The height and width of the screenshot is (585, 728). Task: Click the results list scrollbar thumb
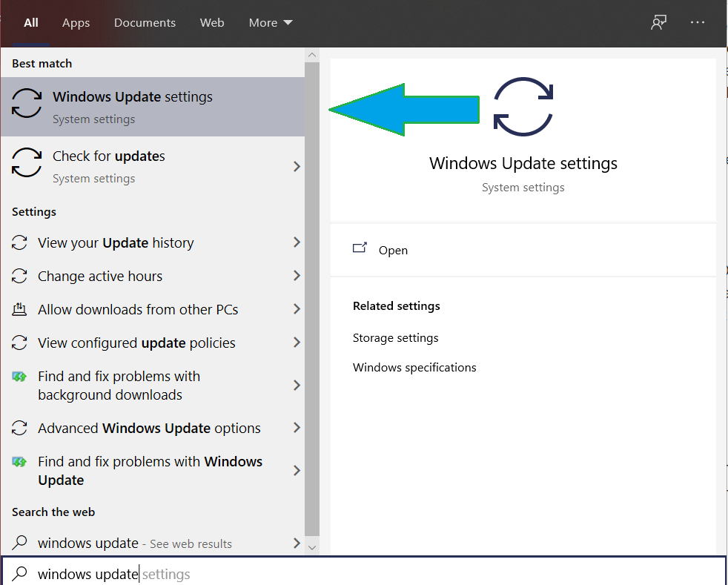click(312, 299)
